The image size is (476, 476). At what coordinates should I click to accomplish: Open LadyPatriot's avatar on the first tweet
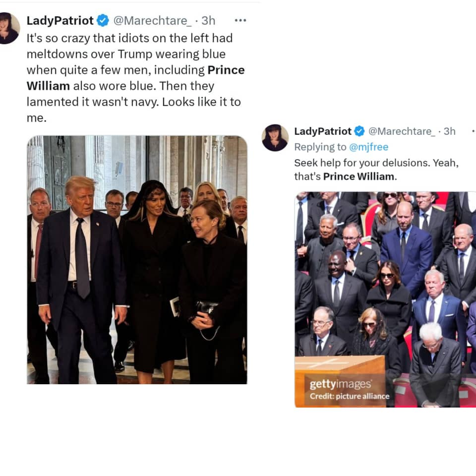9,28
